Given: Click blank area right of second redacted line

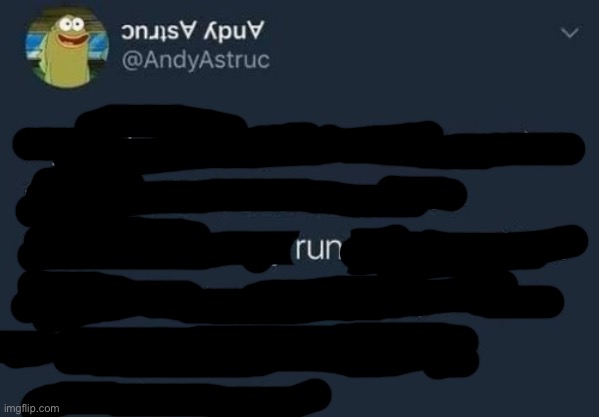Looking at the screenshot, I should click(531, 197).
